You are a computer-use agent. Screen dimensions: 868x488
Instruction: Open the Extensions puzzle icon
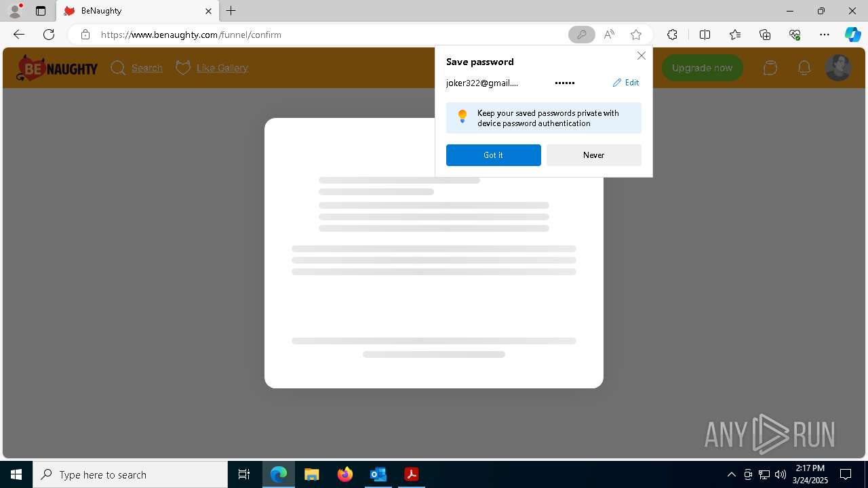pyautogui.click(x=672, y=35)
